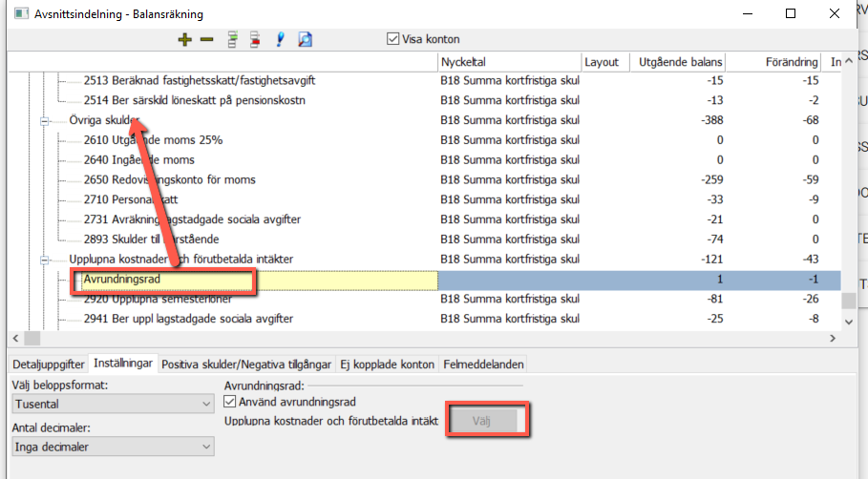Click Förändring value -26 for semesterlöner

pos(811,300)
